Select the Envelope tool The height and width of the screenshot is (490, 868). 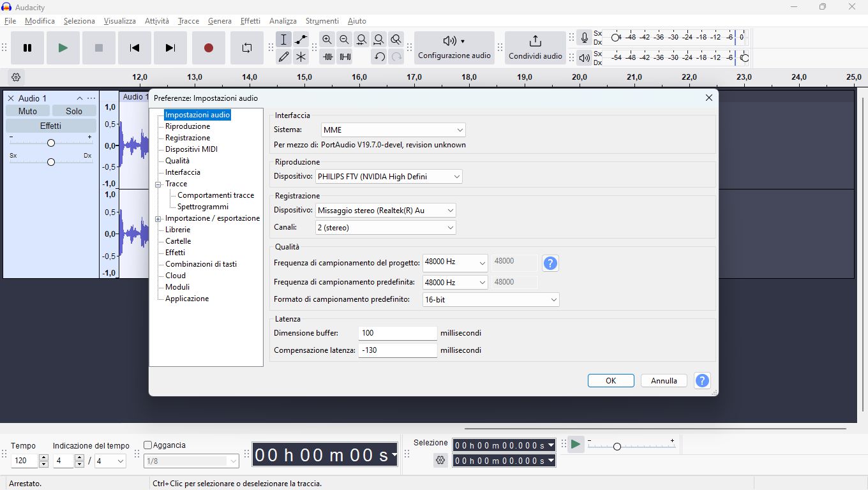(301, 40)
